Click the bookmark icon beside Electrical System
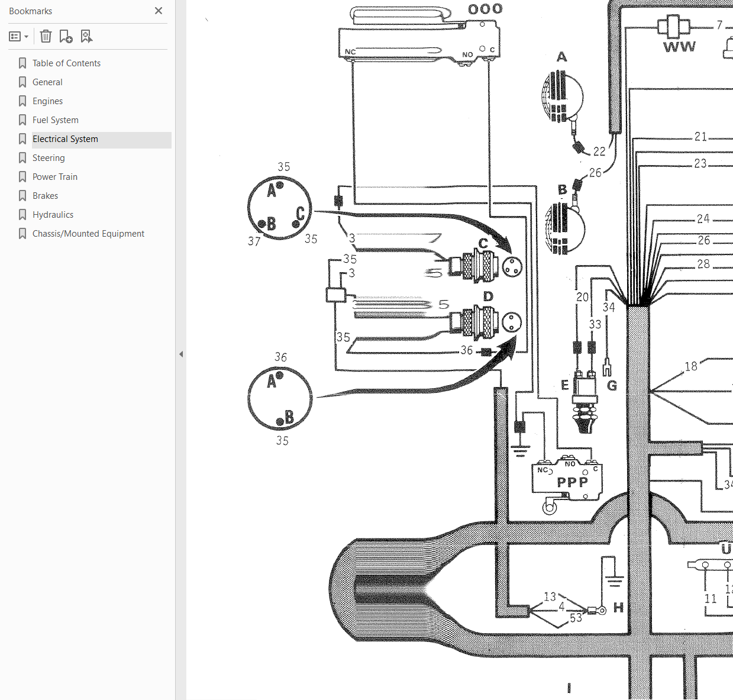The image size is (733, 700). (x=22, y=139)
